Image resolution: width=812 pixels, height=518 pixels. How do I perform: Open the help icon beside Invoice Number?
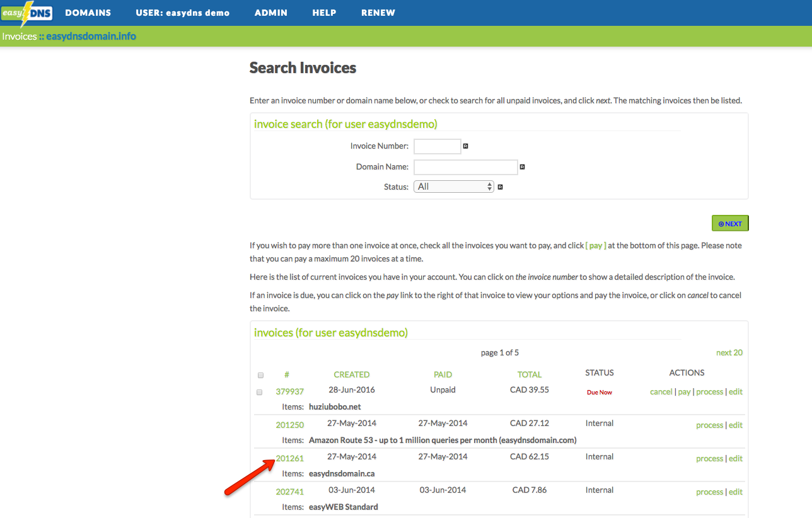(466, 146)
